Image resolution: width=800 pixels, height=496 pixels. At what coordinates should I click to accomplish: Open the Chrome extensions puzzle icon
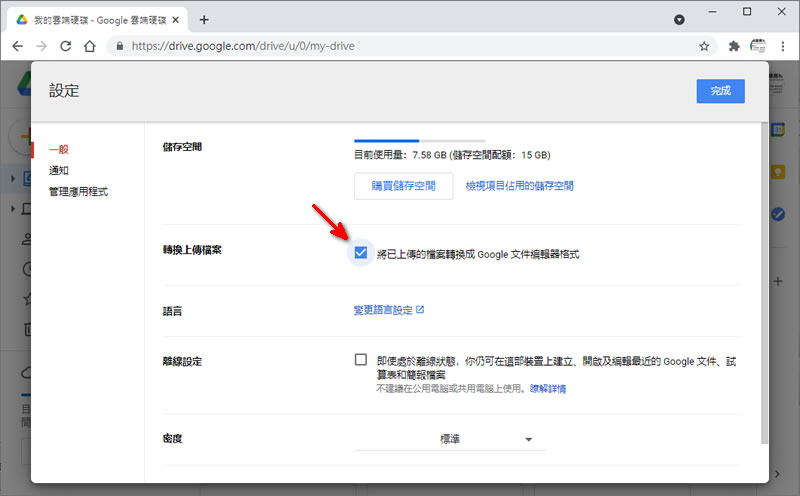coord(734,46)
